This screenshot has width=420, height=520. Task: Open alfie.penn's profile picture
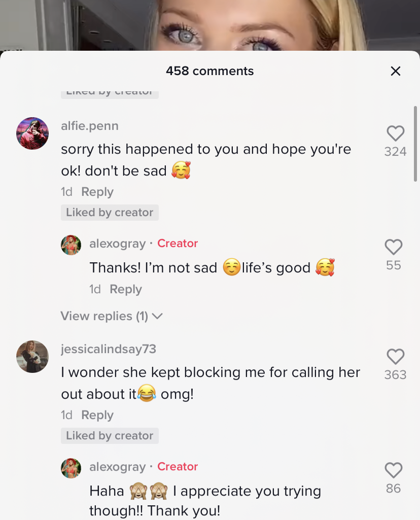tap(32, 133)
